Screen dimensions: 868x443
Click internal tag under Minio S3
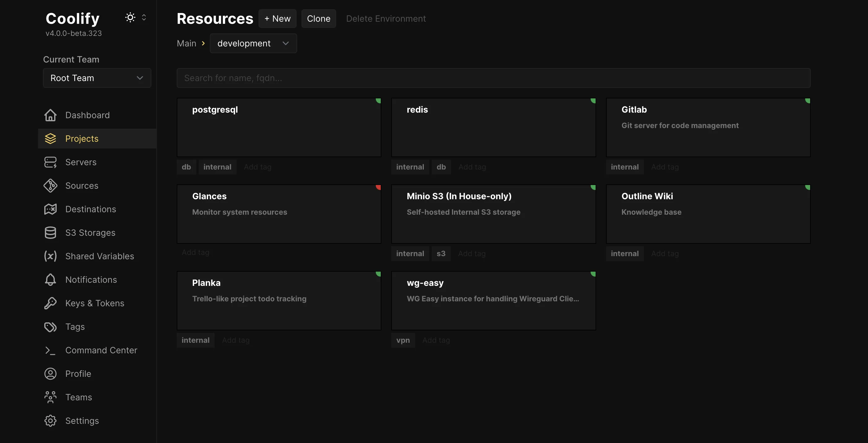(410, 254)
